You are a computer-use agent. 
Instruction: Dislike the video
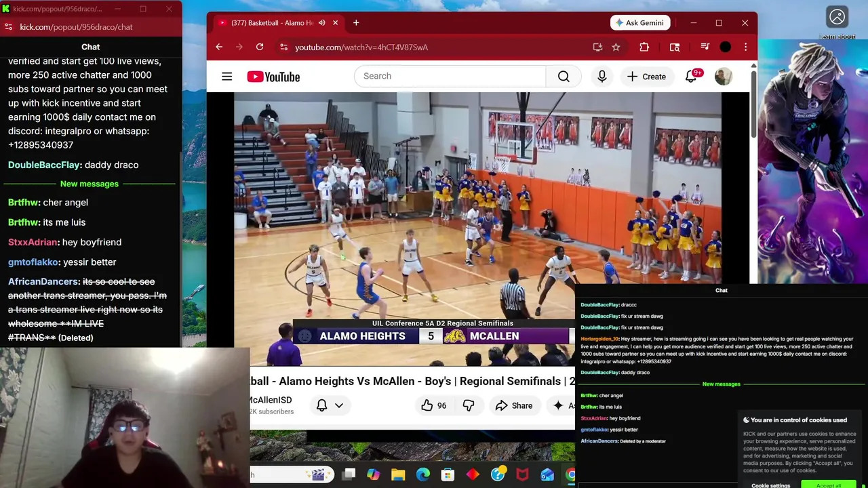coord(468,405)
